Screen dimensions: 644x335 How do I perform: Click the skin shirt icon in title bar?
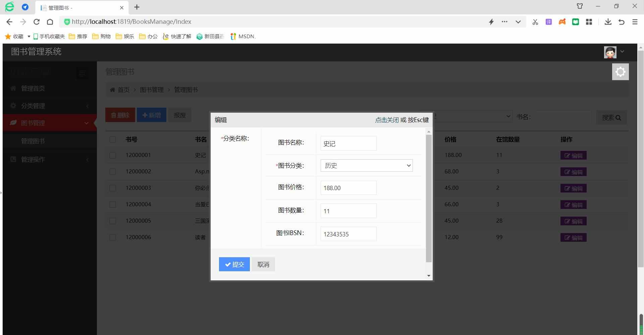[580, 6]
